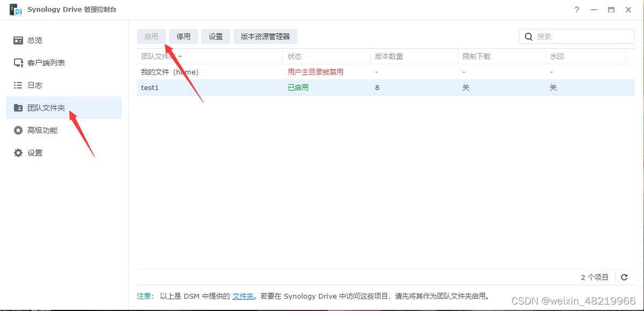Click version count 8 for test1
644x311 pixels.
tap(377, 87)
